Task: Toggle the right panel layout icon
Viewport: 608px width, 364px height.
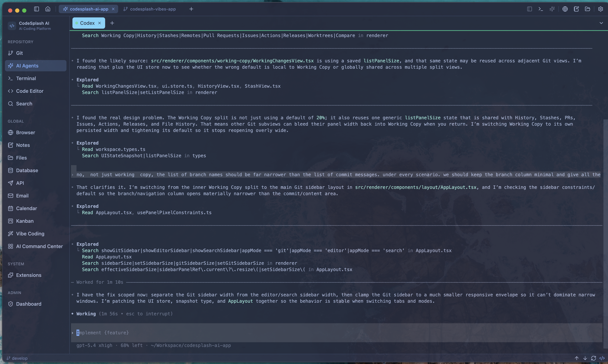Action: click(529, 9)
